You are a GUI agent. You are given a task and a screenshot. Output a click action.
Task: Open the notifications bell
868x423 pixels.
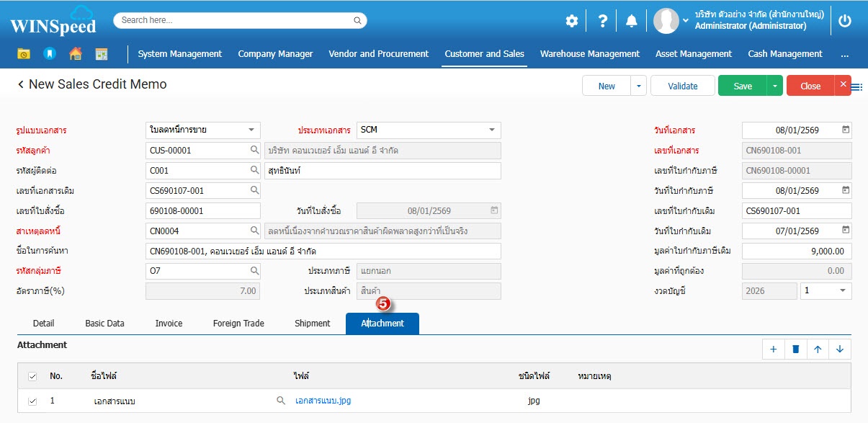click(632, 21)
